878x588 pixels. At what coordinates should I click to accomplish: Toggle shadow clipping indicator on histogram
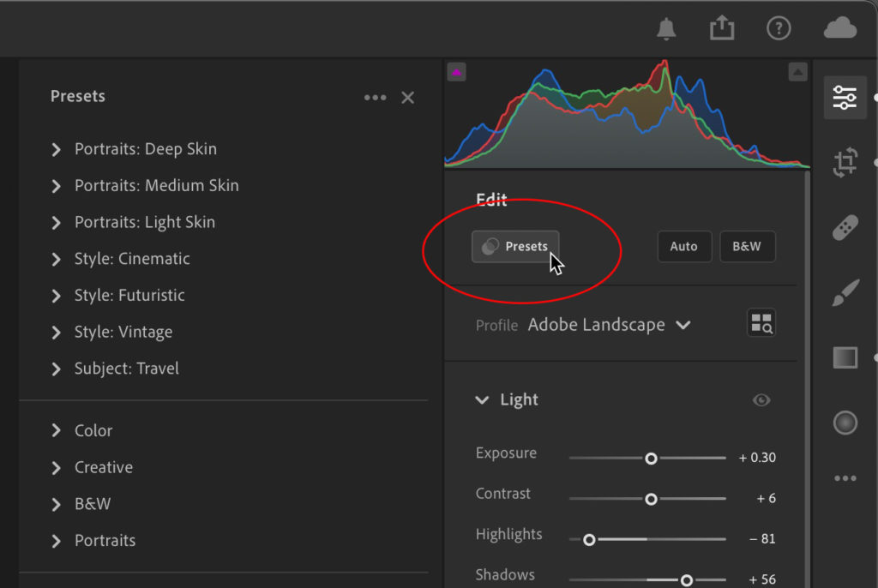point(456,72)
